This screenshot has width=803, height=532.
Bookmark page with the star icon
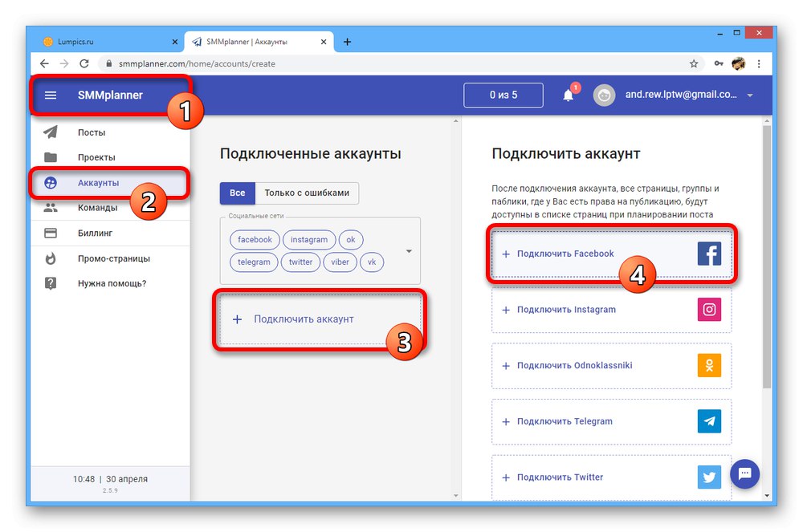point(694,63)
